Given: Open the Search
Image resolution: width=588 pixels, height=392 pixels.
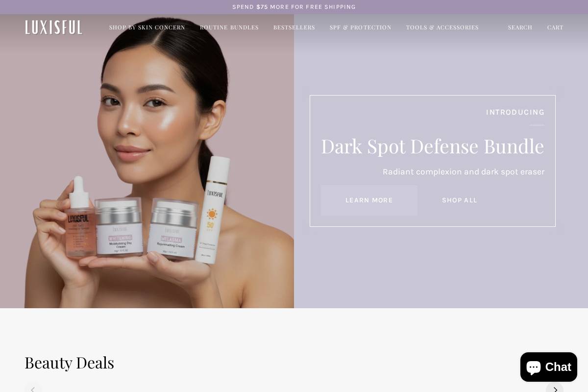Looking at the screenshot, I should point(520,27).
